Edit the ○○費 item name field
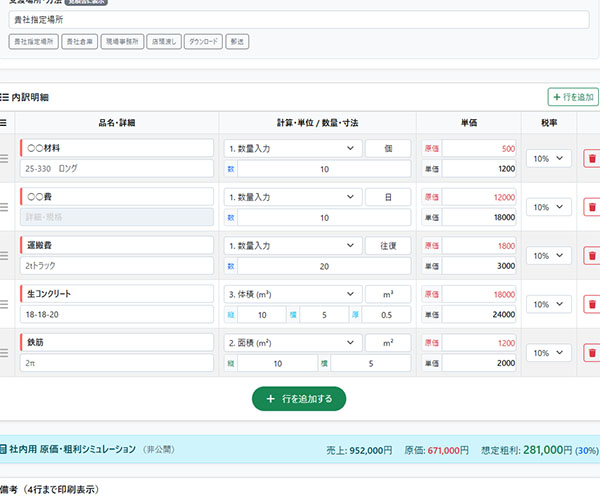 coord(117,197)
